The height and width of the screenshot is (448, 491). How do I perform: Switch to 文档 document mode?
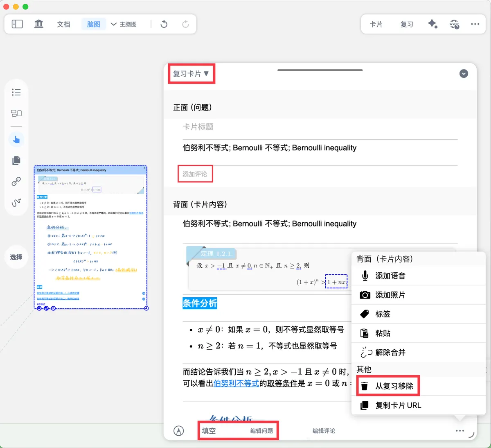pos(63,25)
